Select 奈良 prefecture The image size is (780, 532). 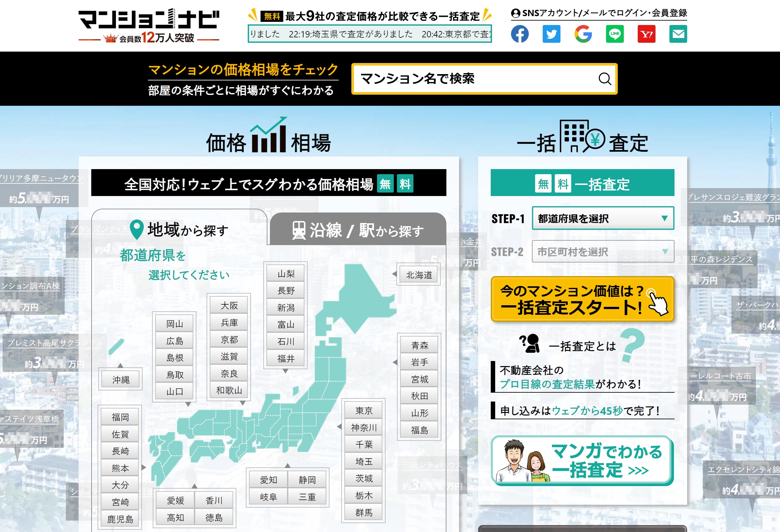pos(229,373)
